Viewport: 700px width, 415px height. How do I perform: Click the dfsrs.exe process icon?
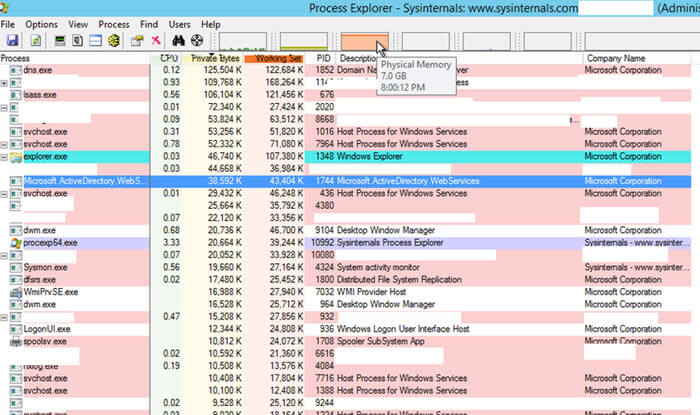pos(16,280)
